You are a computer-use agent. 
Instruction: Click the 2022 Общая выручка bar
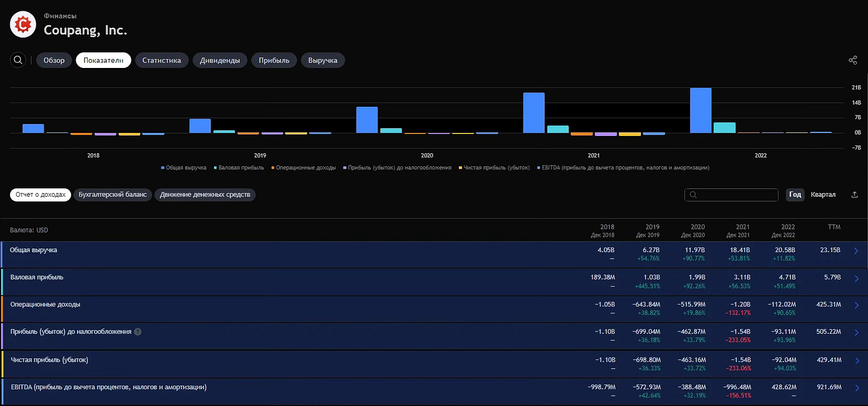click(x=700, y=110)
